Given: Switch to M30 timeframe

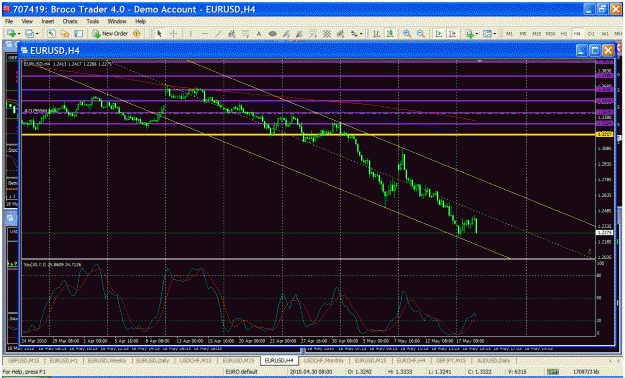Looking at the screenshot, I should coord(550,34).
